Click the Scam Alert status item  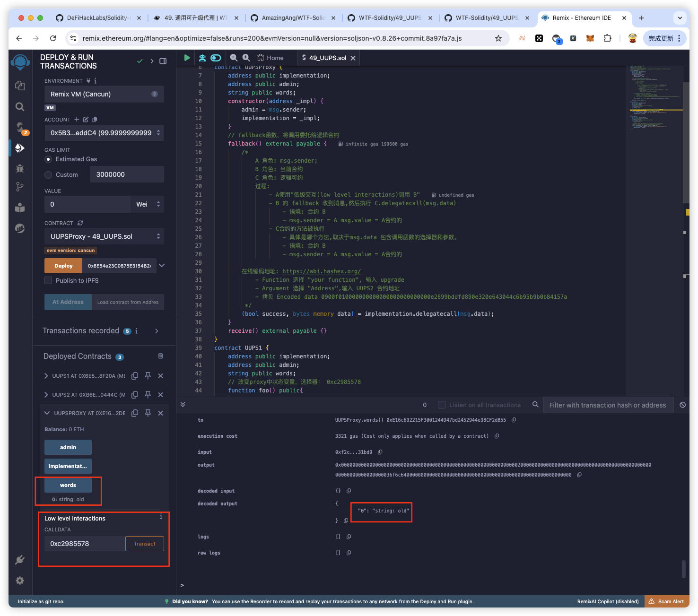click(x=667, y=601)
